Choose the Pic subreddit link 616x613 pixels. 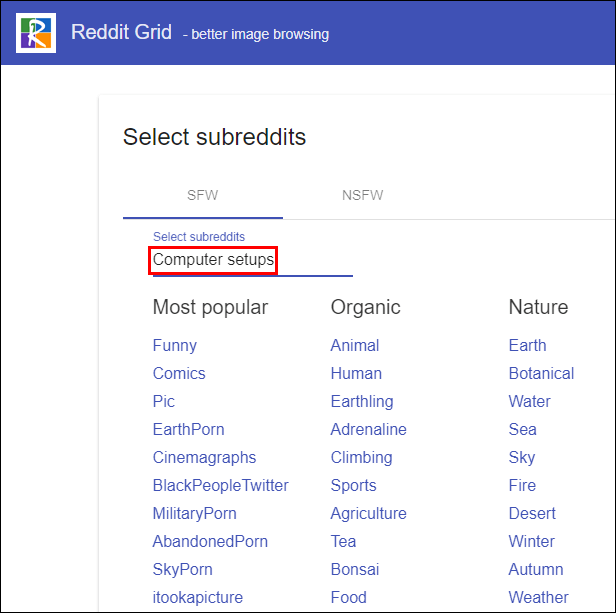[x=163, y=402]
